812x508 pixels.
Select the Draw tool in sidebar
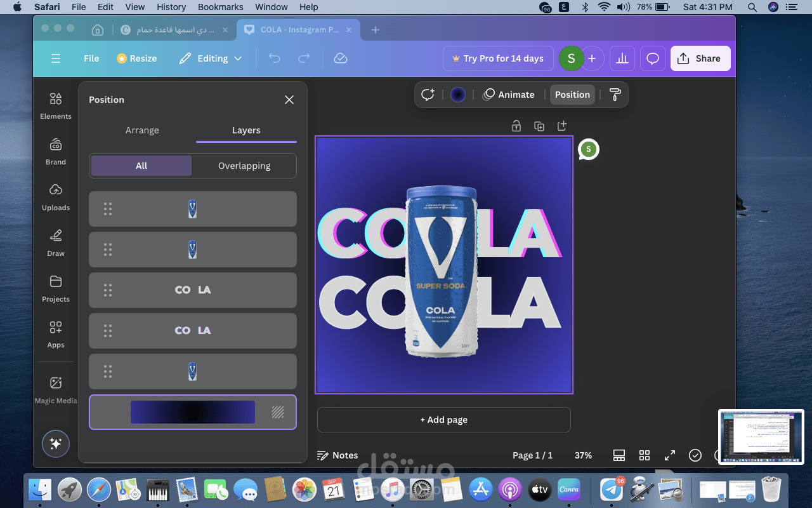pos(56,243)
